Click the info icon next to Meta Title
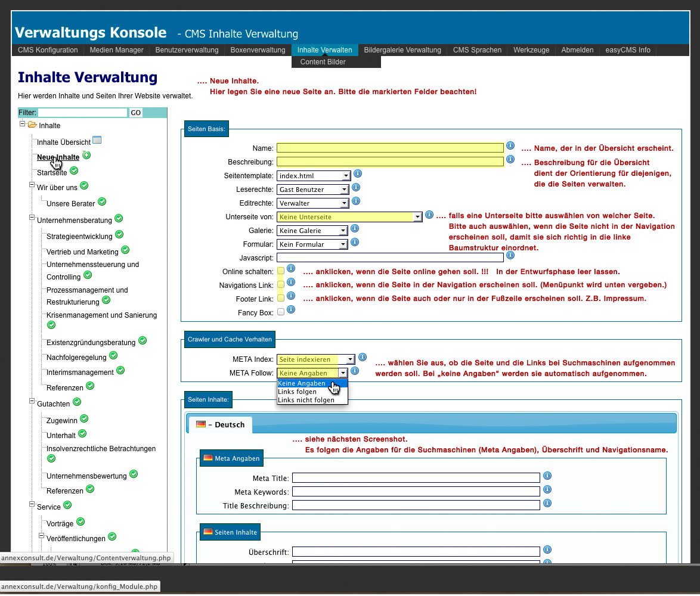Image resolution: width=700 pixels, height=596 pixels. point(547,476)
